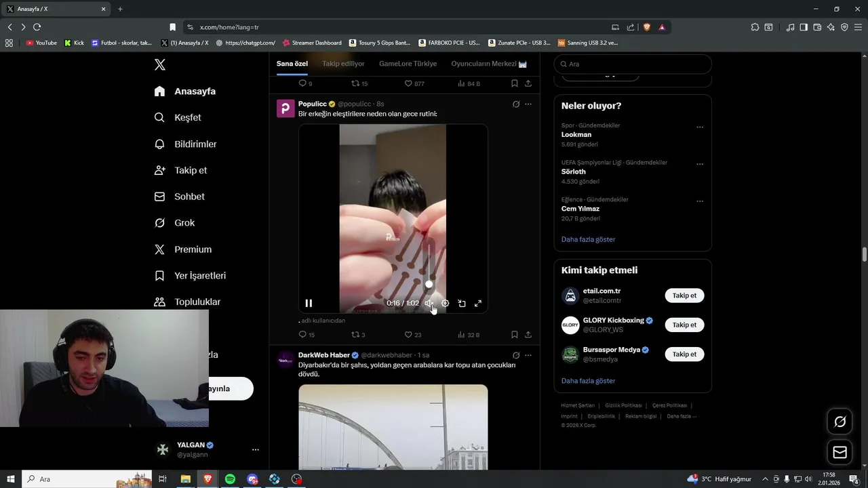Click the Brave Shields lion icon
This screenshot has width=868, height=488.
646,27
